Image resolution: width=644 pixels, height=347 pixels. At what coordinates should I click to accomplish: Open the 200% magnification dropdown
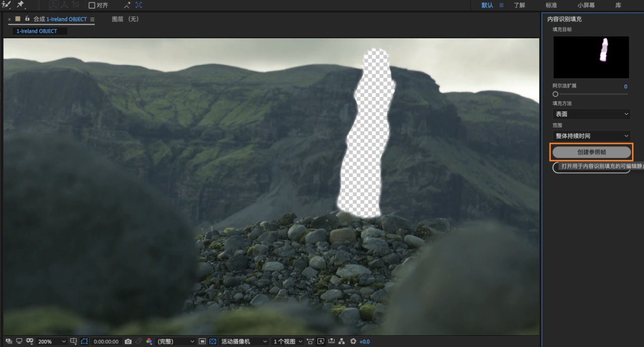pos(51,341)
